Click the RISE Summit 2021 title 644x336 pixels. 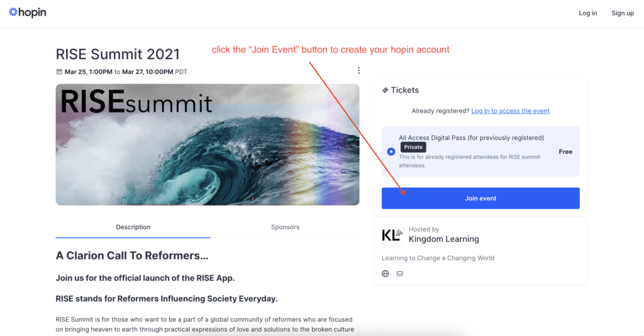point(118,54)
